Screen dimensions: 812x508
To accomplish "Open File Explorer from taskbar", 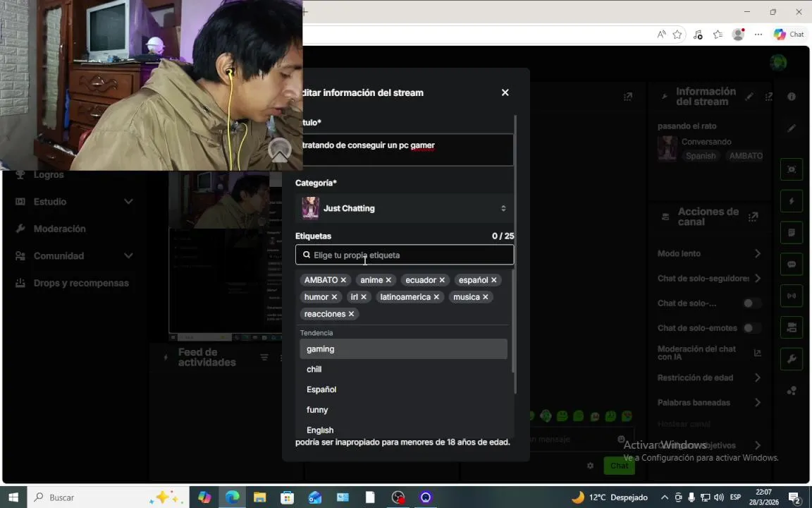I will pyautogui.click(x=260, y=497).
